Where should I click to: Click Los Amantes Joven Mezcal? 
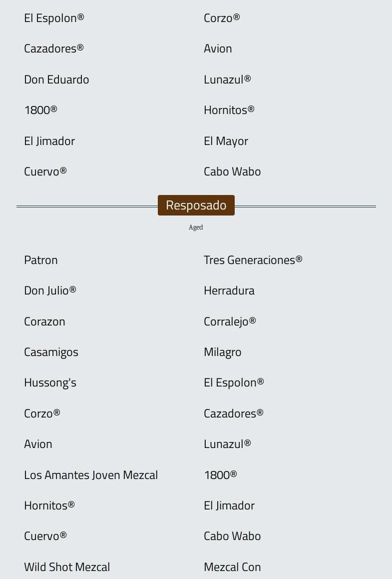(x=91, y=475)
